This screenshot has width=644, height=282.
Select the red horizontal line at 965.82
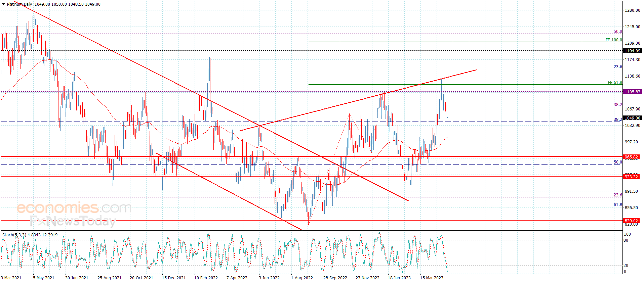point(312,156)
